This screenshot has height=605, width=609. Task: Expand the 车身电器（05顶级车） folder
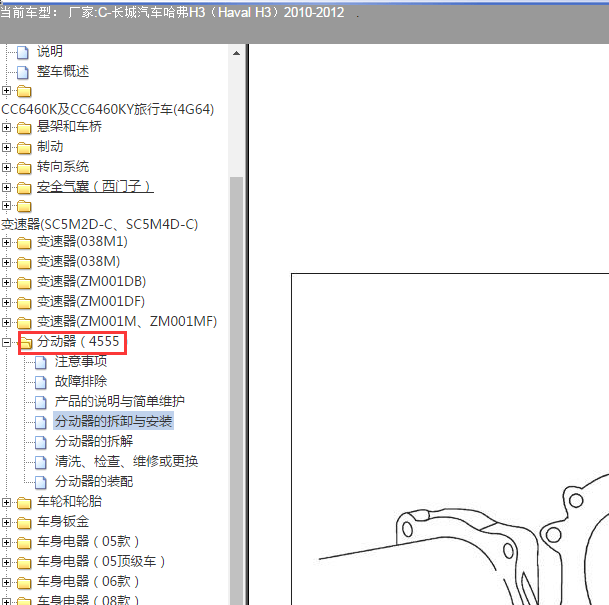coord(6,563)
